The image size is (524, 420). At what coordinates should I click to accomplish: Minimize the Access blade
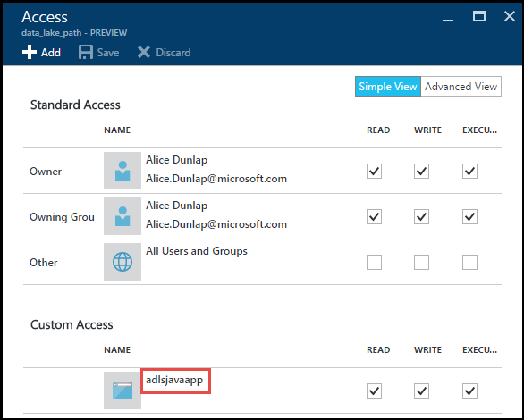[x=448, y=20]
